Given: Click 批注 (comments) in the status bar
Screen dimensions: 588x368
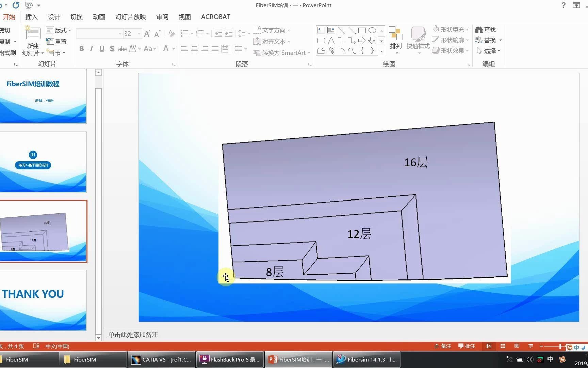Looking at the screenshot, I should (x=467, y=346).
